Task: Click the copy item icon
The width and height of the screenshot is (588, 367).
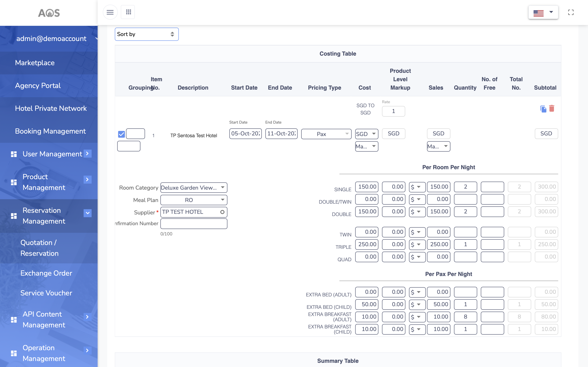Action: click(543, 109)
